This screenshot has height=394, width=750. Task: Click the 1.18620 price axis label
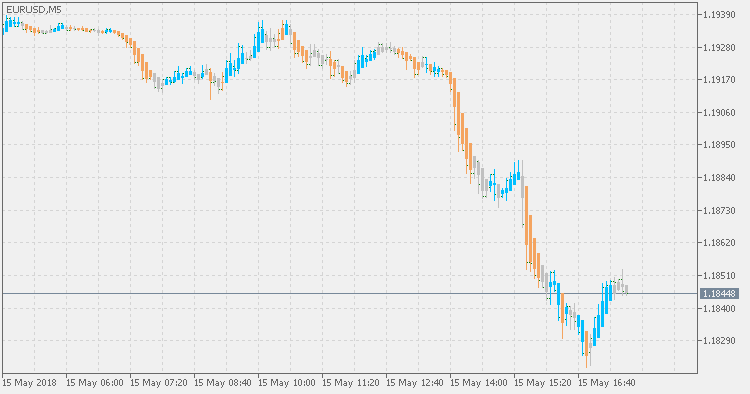click(x=719, y=243)
